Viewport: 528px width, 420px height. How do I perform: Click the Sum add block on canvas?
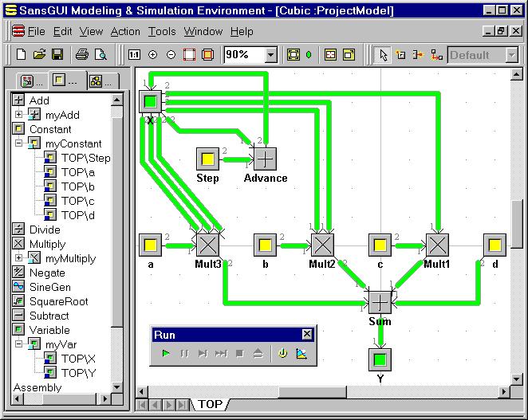coord(380,302)
